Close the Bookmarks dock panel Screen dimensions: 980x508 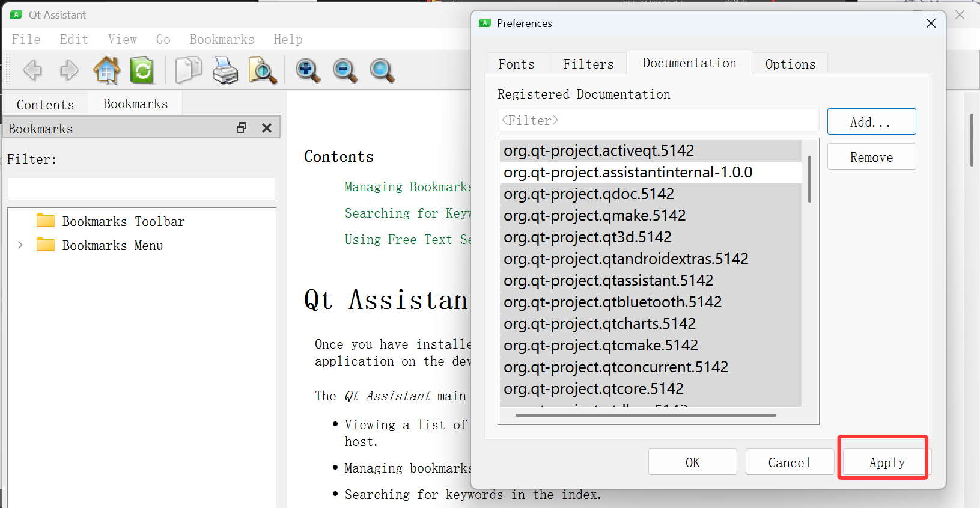[x=267, y=128]
